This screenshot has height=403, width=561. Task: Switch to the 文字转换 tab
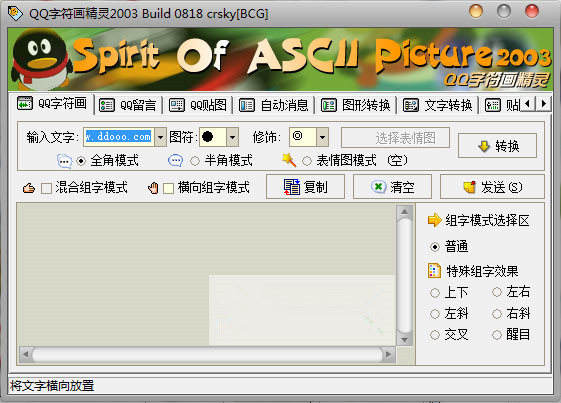pyautogui.click(x=438, y=105)
